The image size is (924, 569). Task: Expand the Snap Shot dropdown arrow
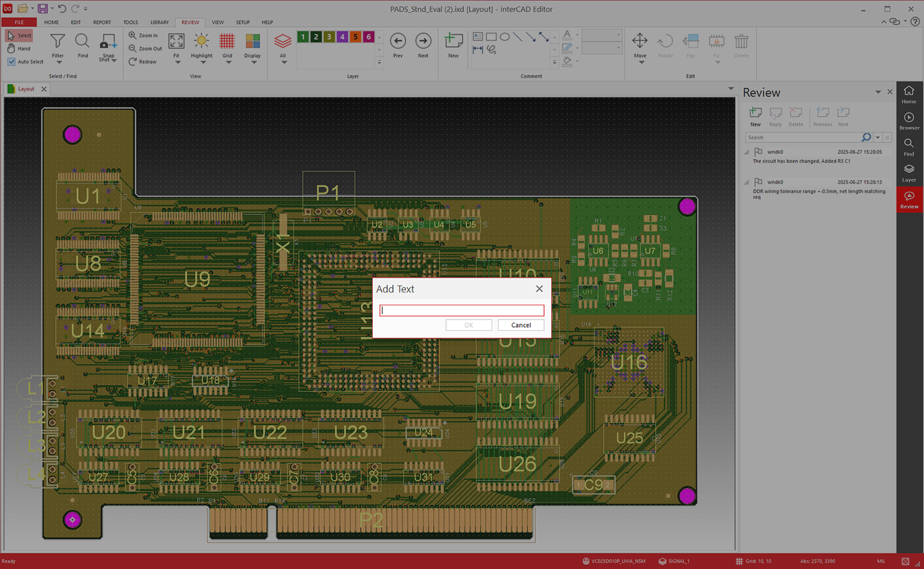114,60
